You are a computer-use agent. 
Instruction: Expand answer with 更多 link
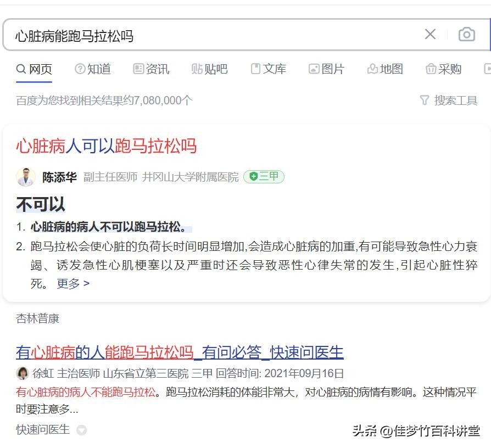point(73,284)
